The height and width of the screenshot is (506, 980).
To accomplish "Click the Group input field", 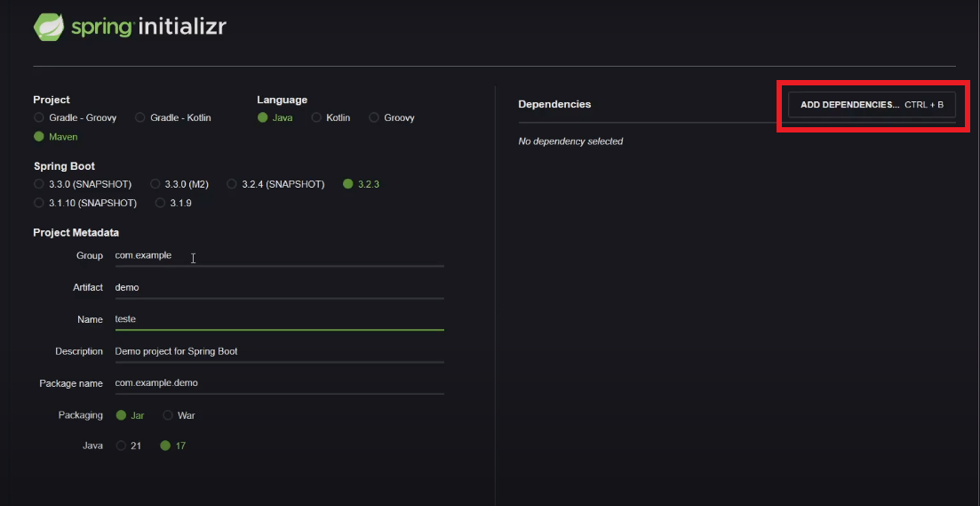I will click(279, 256).
